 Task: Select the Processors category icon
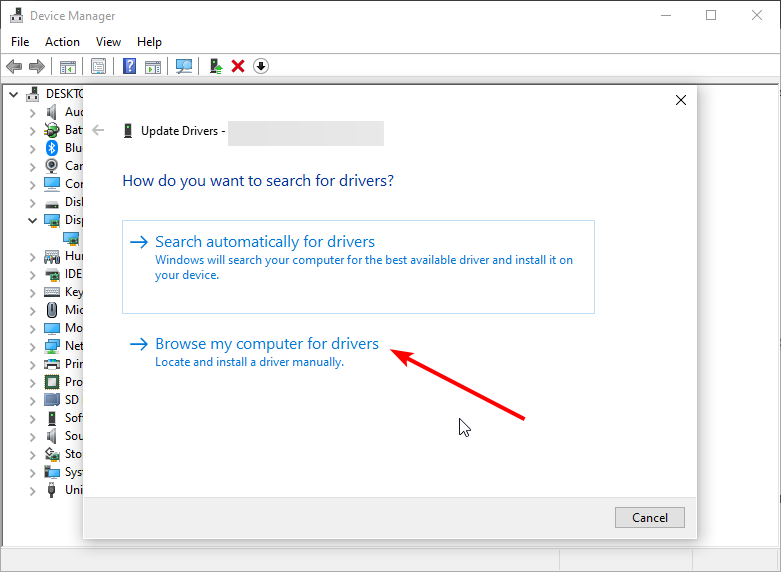(52, 382)
